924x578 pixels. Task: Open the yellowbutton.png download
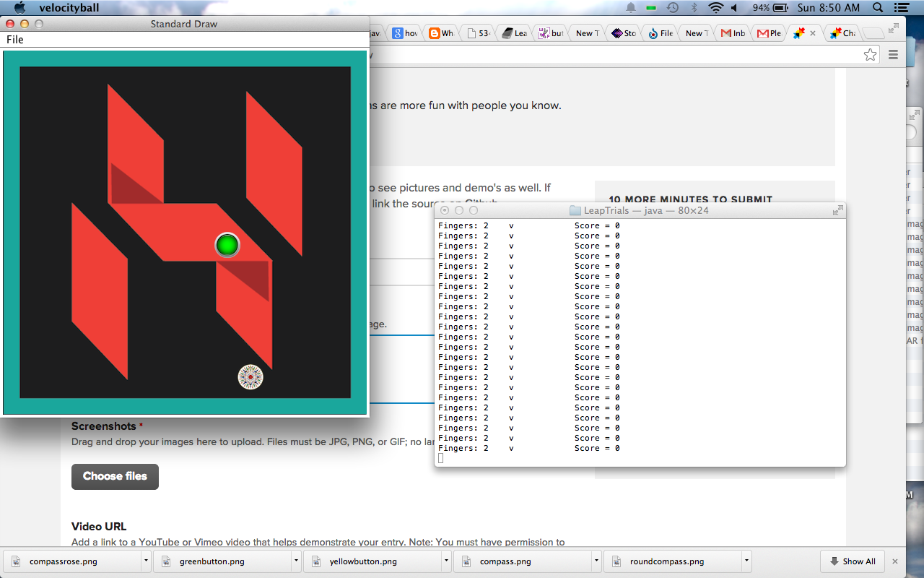(370, 561)
